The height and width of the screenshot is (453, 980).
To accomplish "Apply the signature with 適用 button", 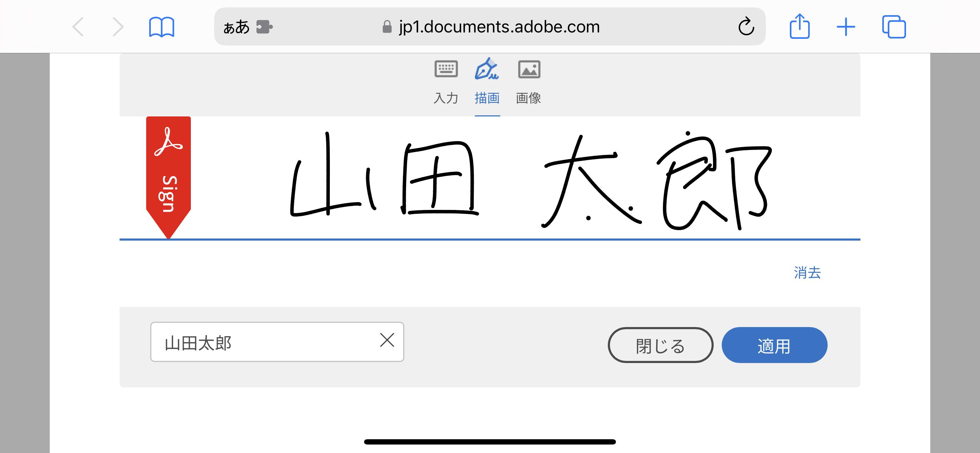I will [x=775, y=345].
